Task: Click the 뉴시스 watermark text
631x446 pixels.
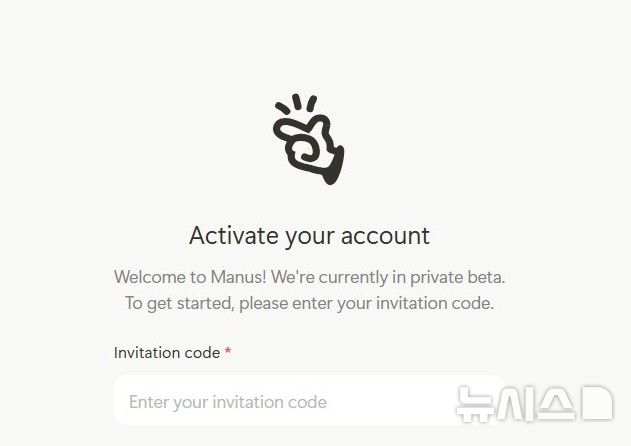Action: [x=517, y=403]
